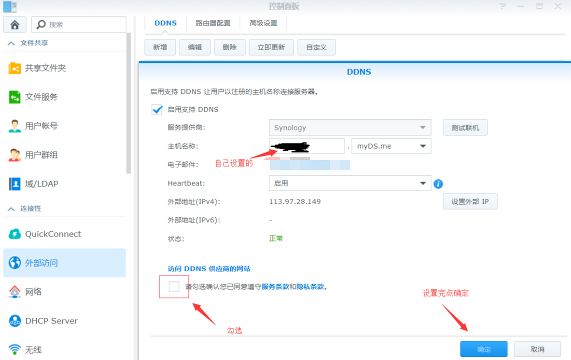Focus the sidebar 搜索 search box

click(79, 24)
